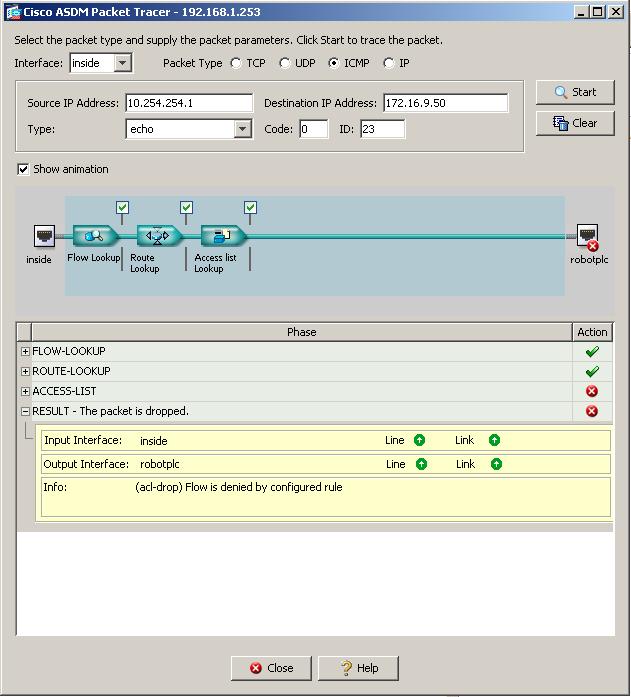
Task: Select ICMP packet type
Action: tap(333, 63)
